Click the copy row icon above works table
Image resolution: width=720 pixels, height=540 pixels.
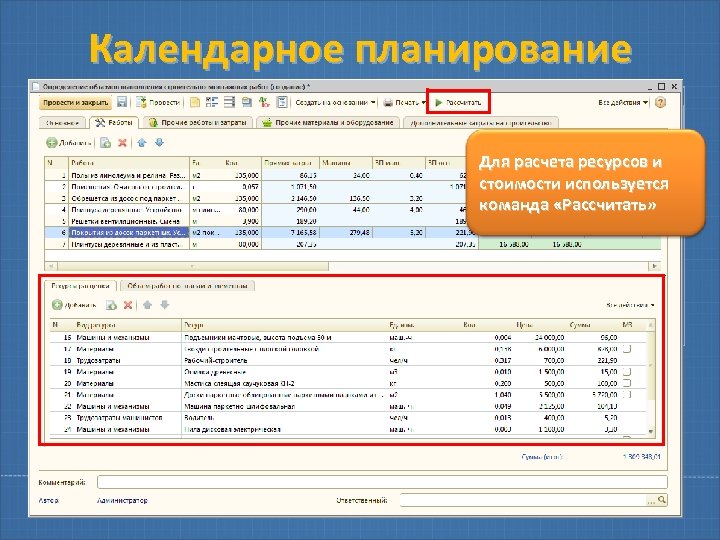[x=105, y=143]
